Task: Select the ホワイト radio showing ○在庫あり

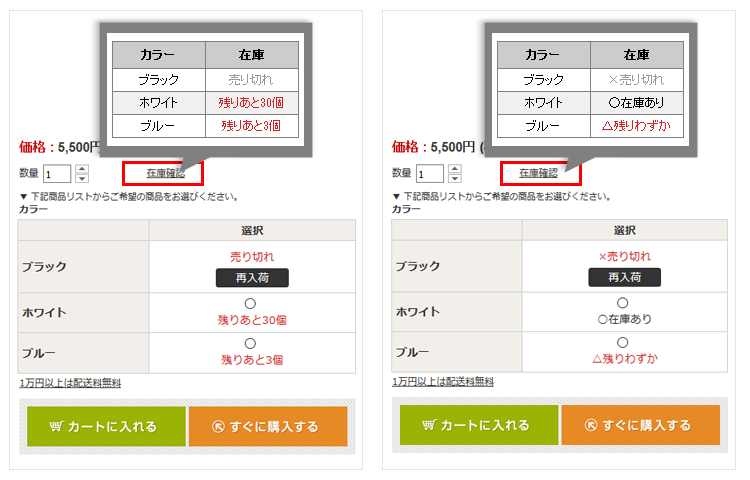Action: coord(623,304)
